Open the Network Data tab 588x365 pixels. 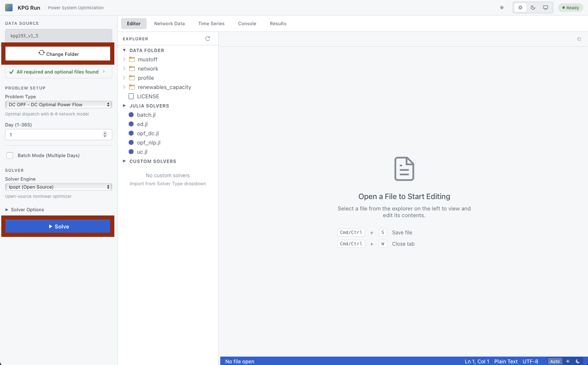tap(169, 24)
